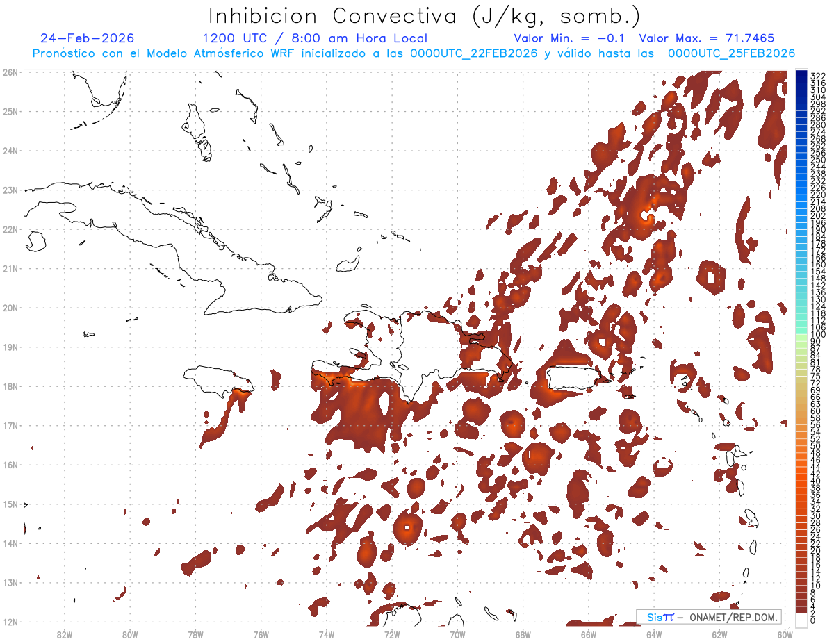Viewport: 834px width, 644px height.
Task: Click the '21N' latitude label
Action: click(10, 268)
